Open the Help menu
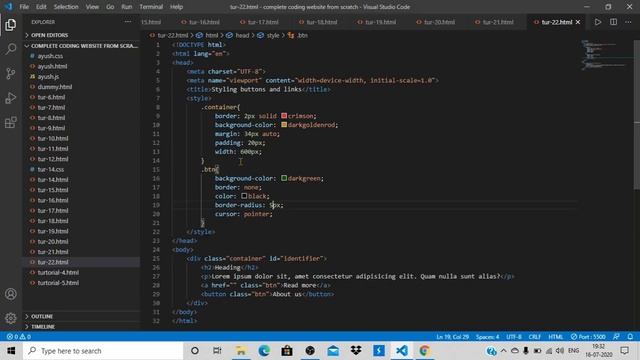The image size is (640, 360). tap(176, 7)
